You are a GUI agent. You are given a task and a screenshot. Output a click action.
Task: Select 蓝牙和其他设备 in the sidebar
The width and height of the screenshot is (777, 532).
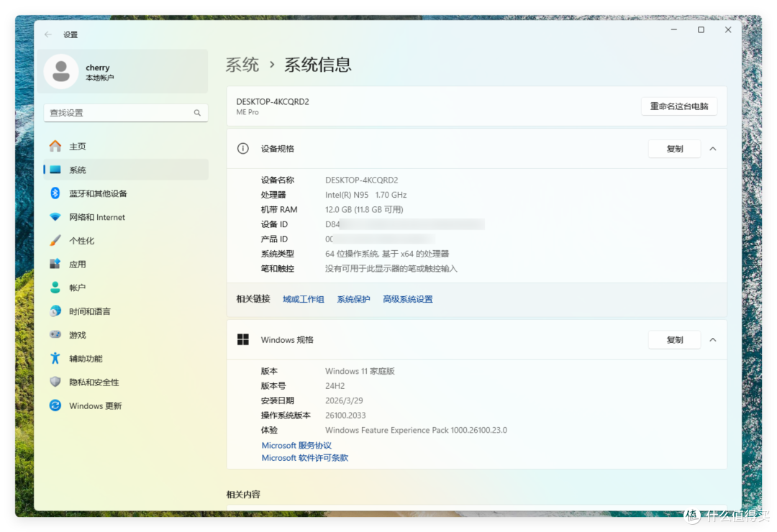[x=126, y=193]
